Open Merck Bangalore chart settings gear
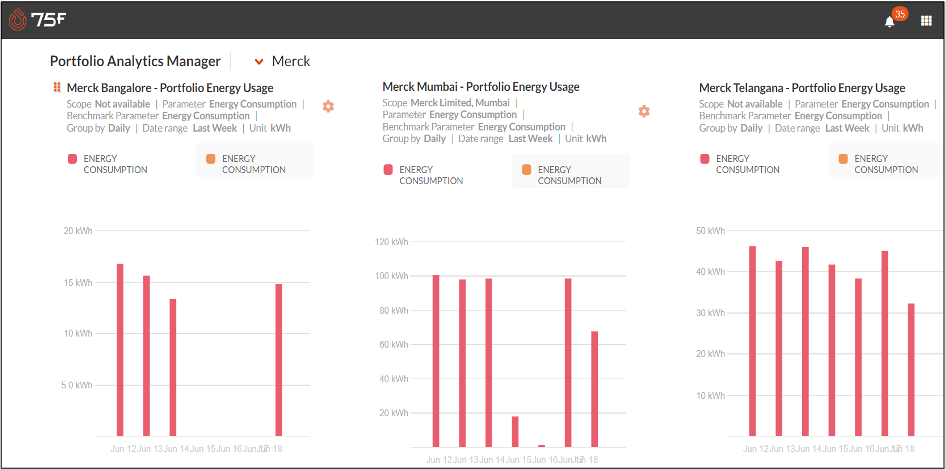The height and width of the screenshot is (470, 946). 328,106
